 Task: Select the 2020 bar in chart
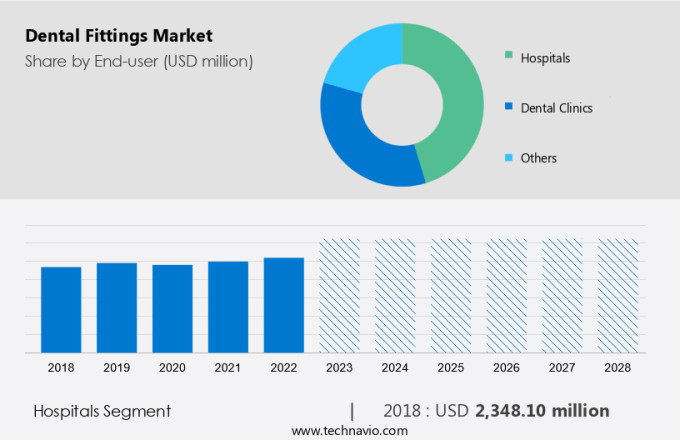(172, 308)
